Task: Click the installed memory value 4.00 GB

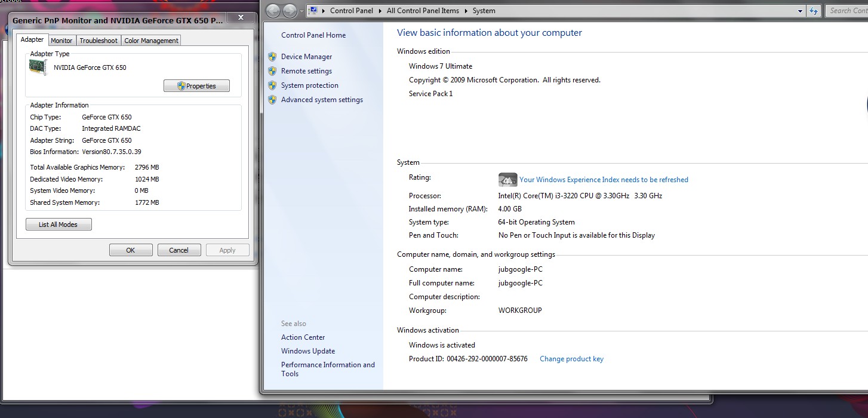Action: click(x=510, y=209)
